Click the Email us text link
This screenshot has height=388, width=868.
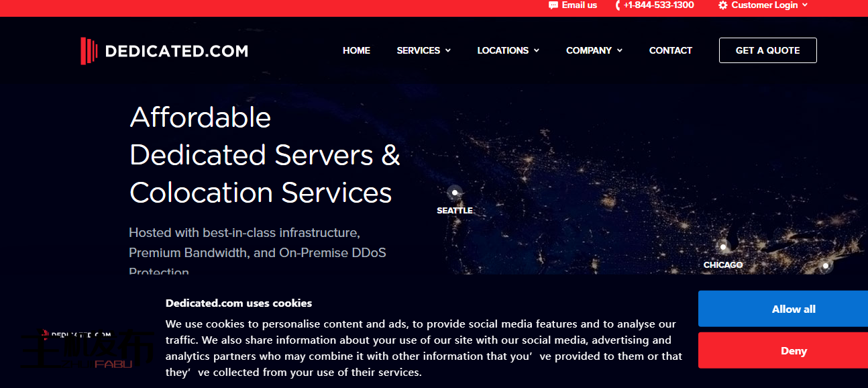[579, 5]
